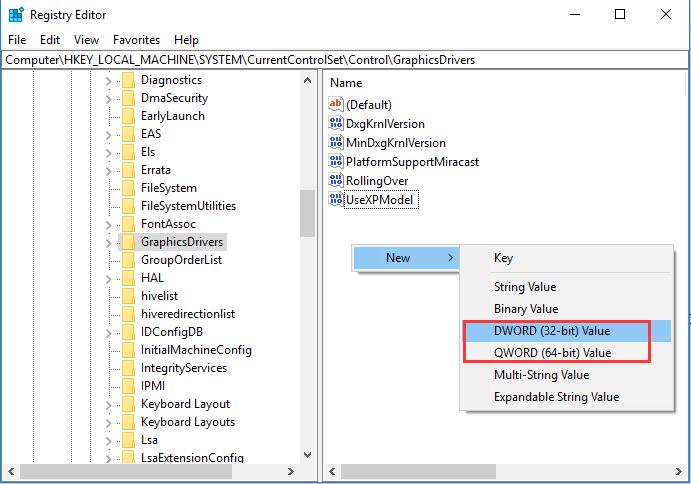The image size is (691, 484).
Task: Click the RollingOver value icon
Action: tap(336, 180)
